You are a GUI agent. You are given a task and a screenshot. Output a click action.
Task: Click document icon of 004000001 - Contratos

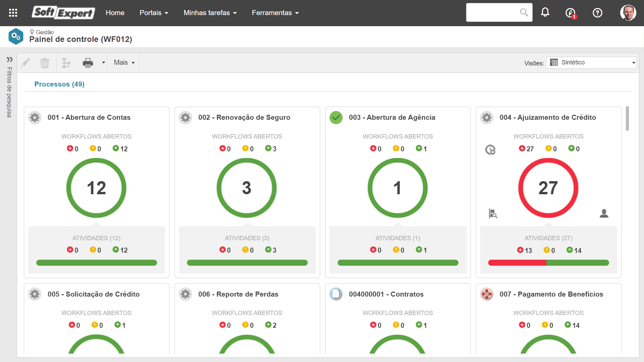pos(336,294)
